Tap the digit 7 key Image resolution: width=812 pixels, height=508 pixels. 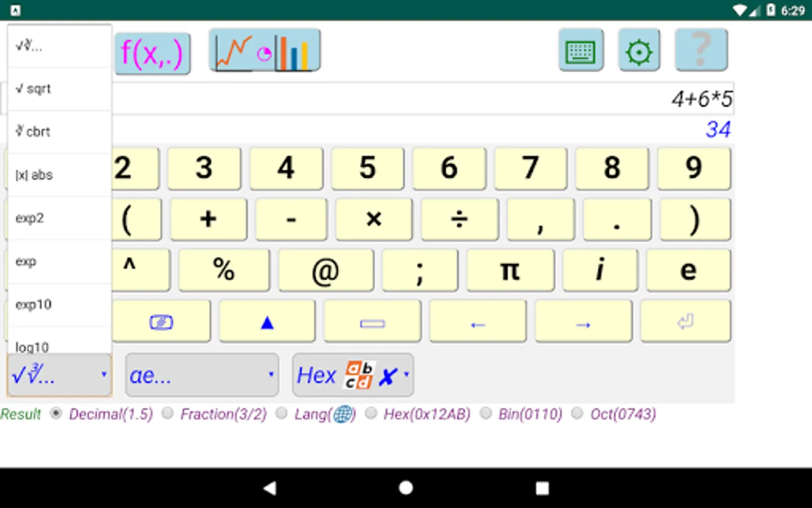coord(531,168)
